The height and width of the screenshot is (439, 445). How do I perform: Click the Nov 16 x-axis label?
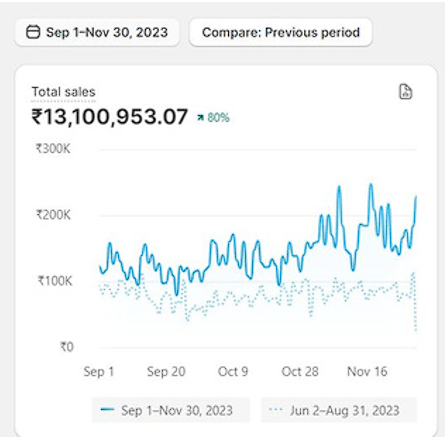367,371
